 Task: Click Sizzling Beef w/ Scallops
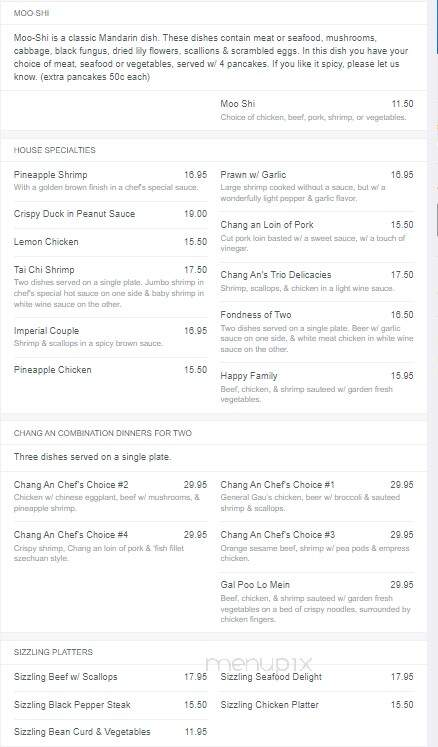click(x=110, y=677)
